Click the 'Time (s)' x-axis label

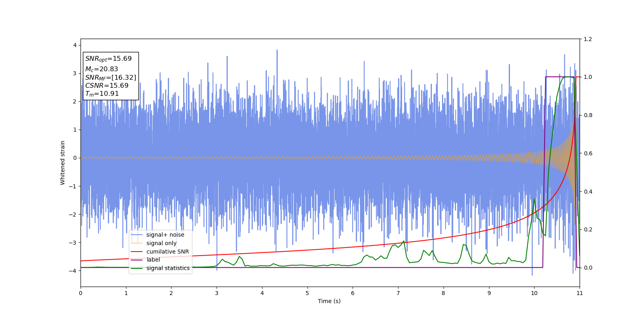329,301
